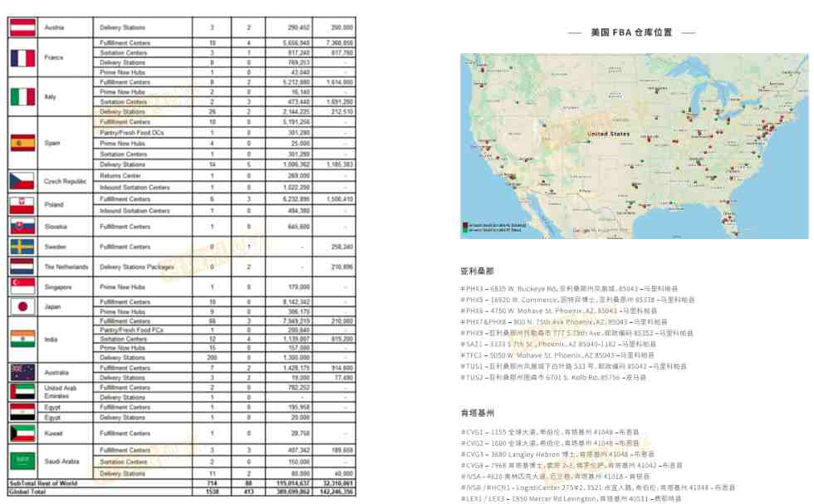814x504 pixels.
Task: Click Sweden's 'Fulfilment Centers' cell
Action: [125, 247]
